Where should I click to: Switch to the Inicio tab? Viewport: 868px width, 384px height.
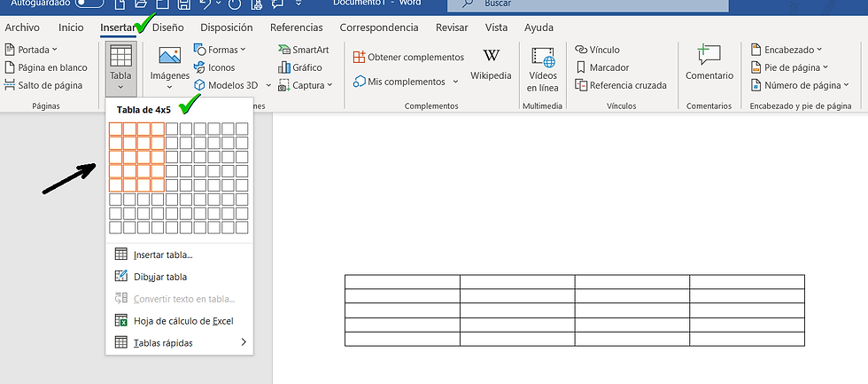point(71,27)
